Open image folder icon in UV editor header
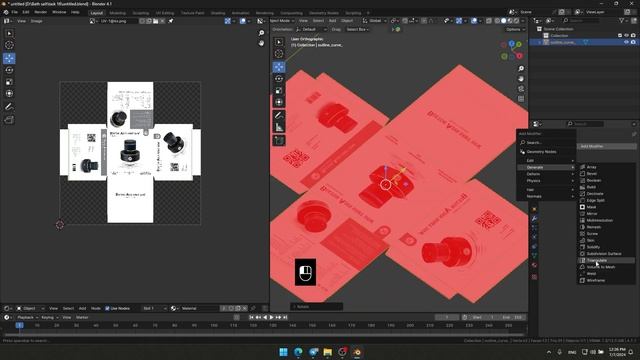 156,21
